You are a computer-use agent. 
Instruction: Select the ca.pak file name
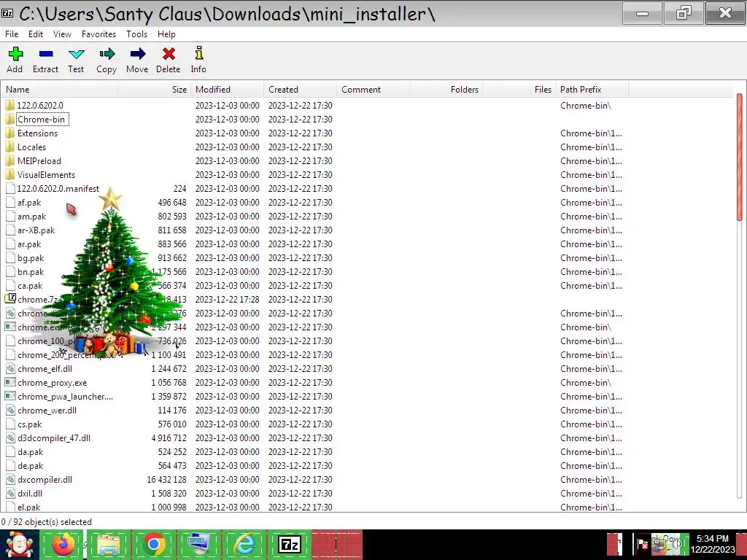point(30,285)
